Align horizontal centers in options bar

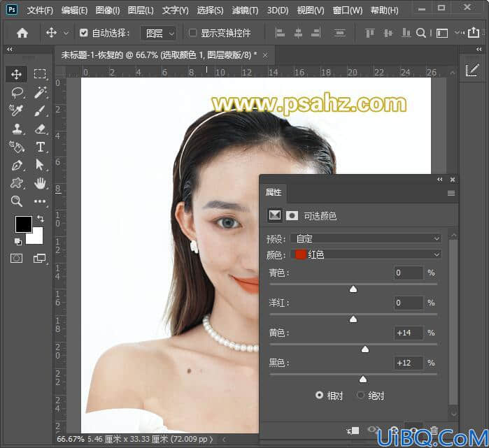click(298, 33)
